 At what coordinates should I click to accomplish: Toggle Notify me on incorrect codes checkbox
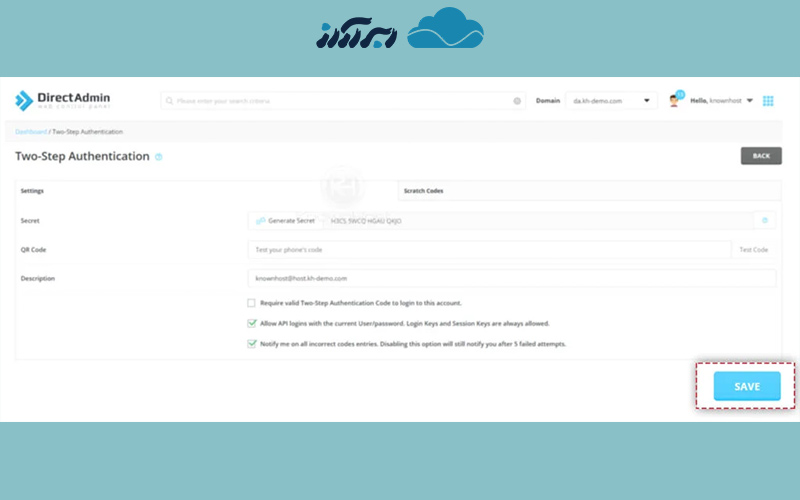252,343
